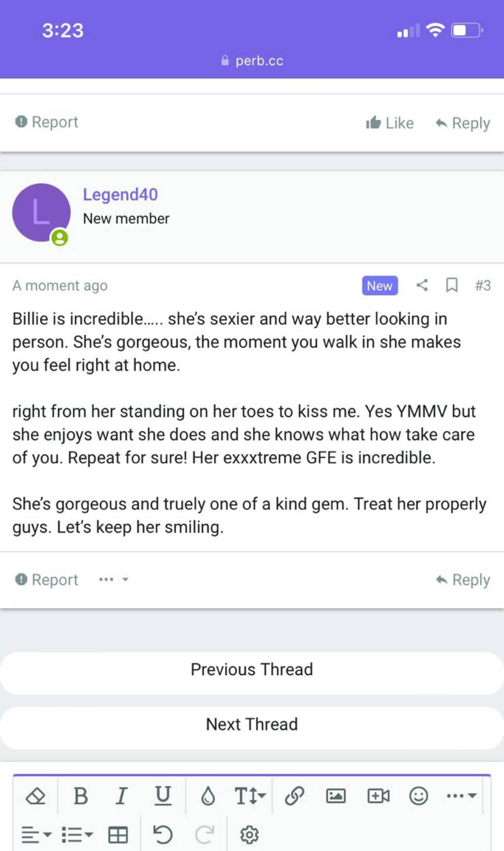This screenshot has width=504, height=851.
Task: Toggle bold formatting in editor
Action: (x=81, y=796)
